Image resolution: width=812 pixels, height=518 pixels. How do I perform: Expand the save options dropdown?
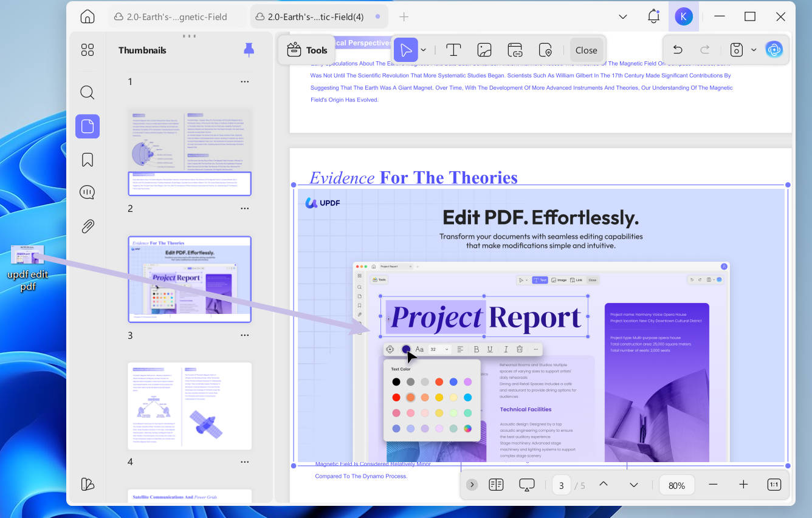point(754,50)
